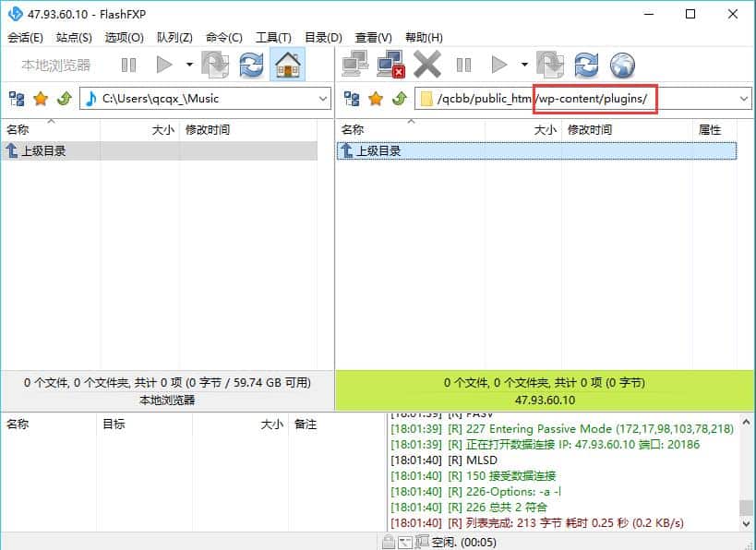Select 上级目录 in the local pane
The width and height of the screenshot is (756, 550).
click(x=160, y=150)
